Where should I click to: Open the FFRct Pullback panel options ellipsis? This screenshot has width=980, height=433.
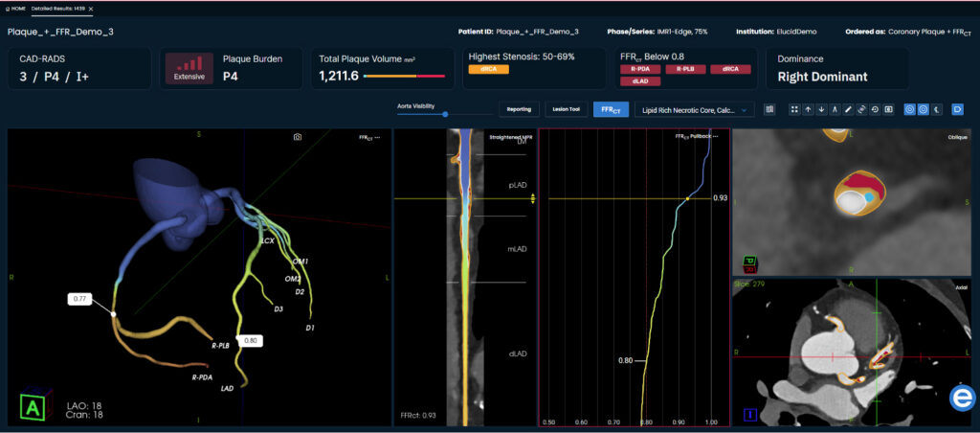tap(715, 136)
